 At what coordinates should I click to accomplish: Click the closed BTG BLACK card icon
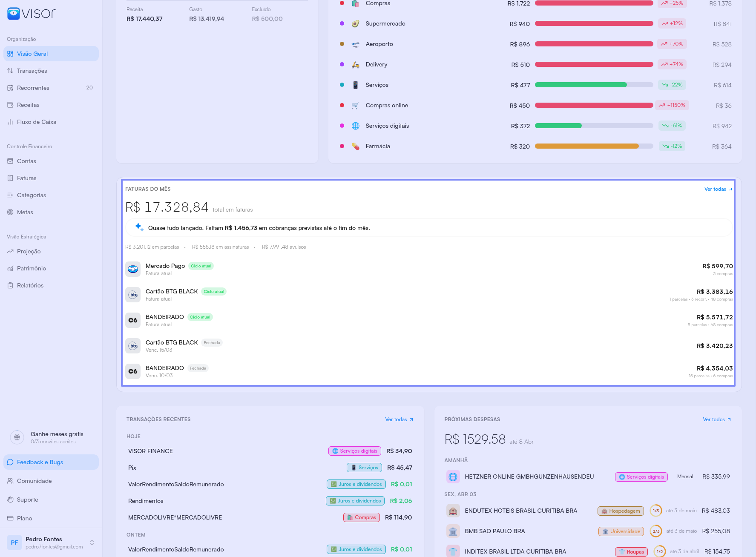[133, 346]
